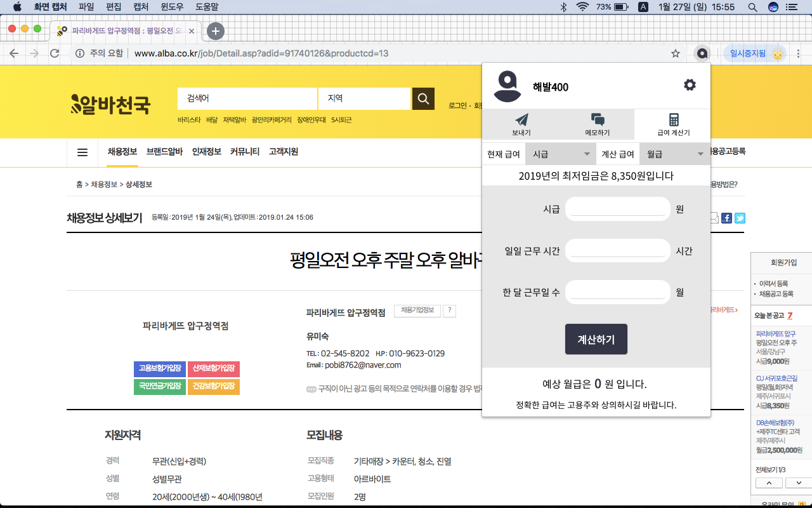812x508 pixels.
Task: Open the DB손해보험(주) recent posting
Action: [x=775, y=422]
